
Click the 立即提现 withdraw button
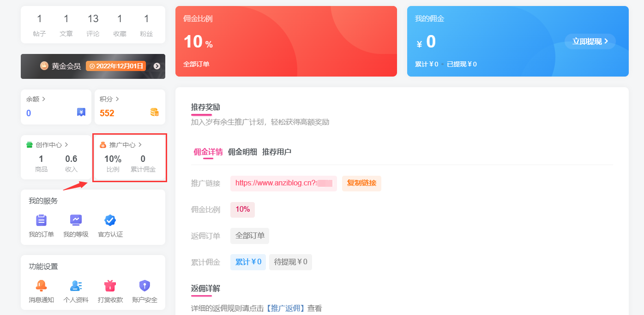pos(590,42)
